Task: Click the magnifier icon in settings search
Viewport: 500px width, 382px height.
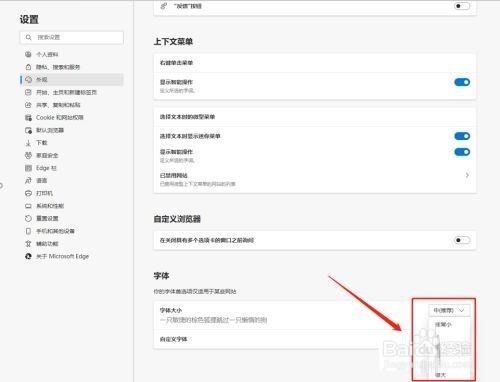Action: 29,37
